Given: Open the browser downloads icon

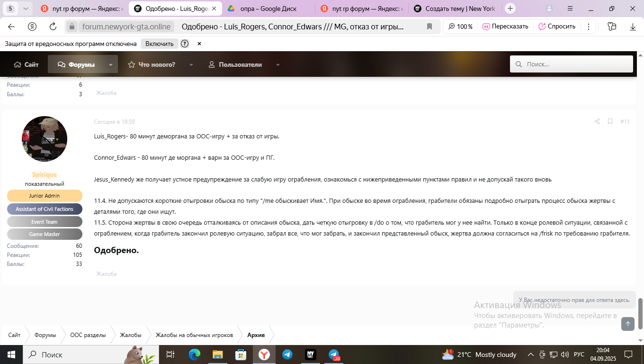Looking at the screenshot, I should pos(633,27).
